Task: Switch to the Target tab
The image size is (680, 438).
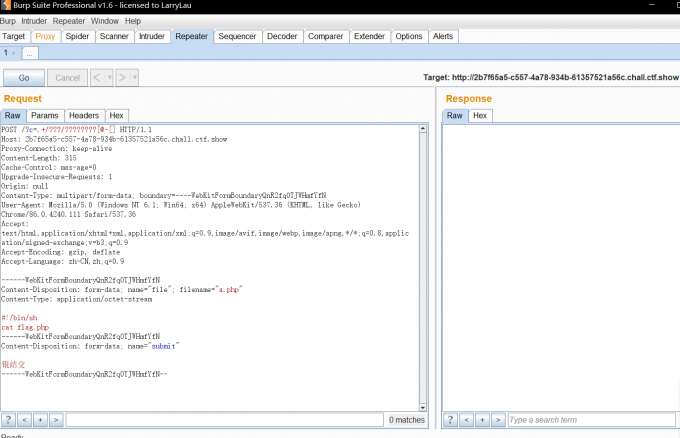Action: click(x=14, y=36)
